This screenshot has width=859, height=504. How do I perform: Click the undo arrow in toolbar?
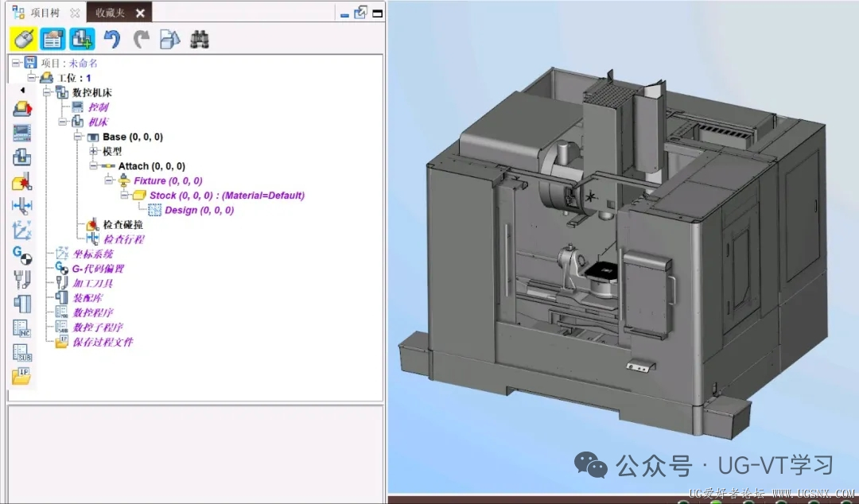[x=112, y=40]
